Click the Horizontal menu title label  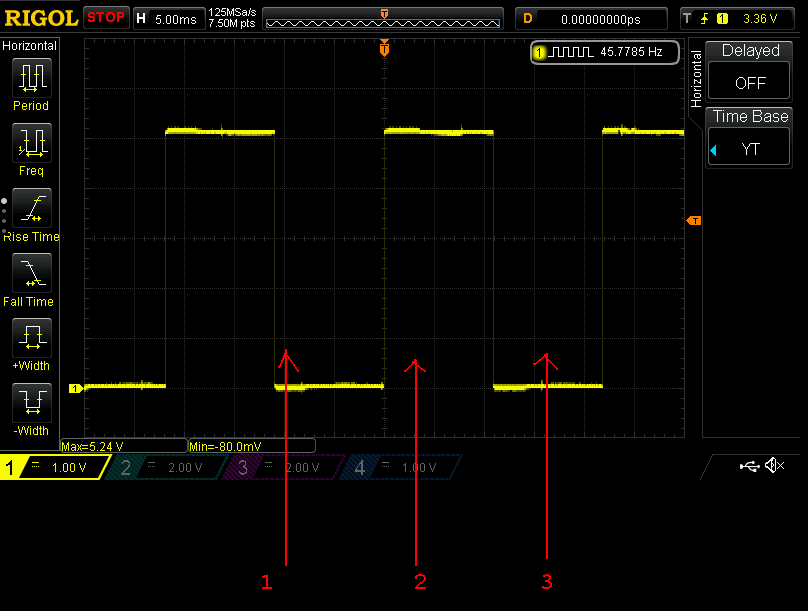pos(29,46)
